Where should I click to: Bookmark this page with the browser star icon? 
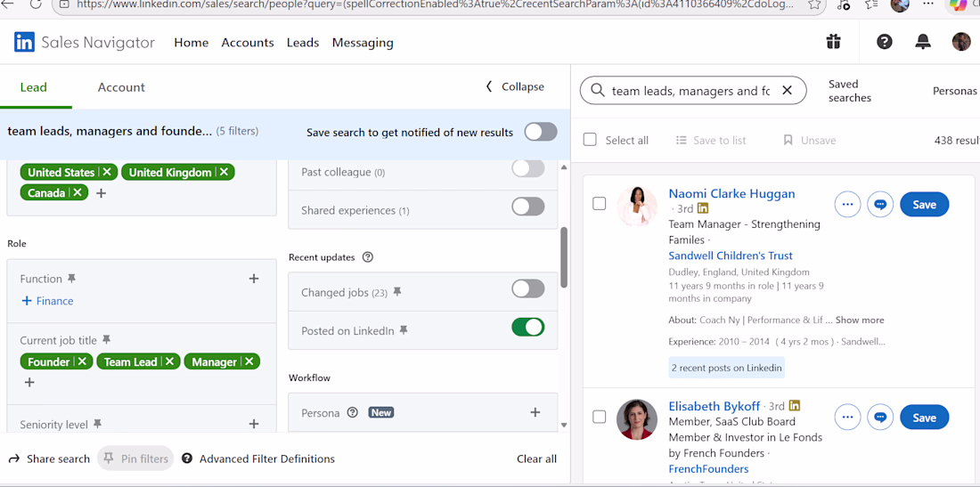click(813, 4)
